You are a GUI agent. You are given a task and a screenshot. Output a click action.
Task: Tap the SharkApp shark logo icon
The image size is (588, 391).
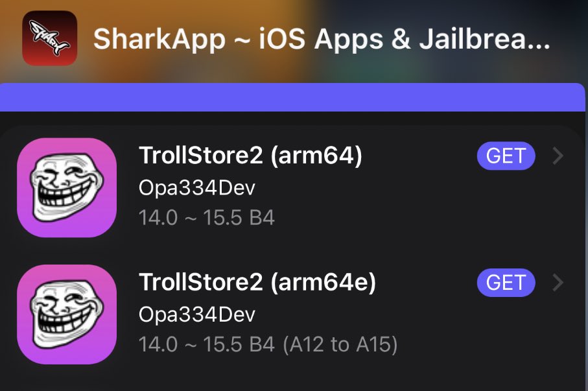pyautogui.click(x=49, y=38)
